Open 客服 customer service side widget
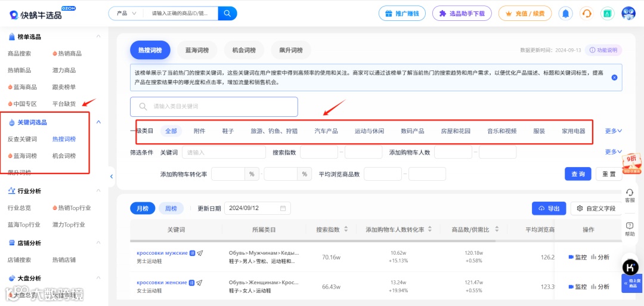Viewport: 644px width, 306px height. coord(630,196)
